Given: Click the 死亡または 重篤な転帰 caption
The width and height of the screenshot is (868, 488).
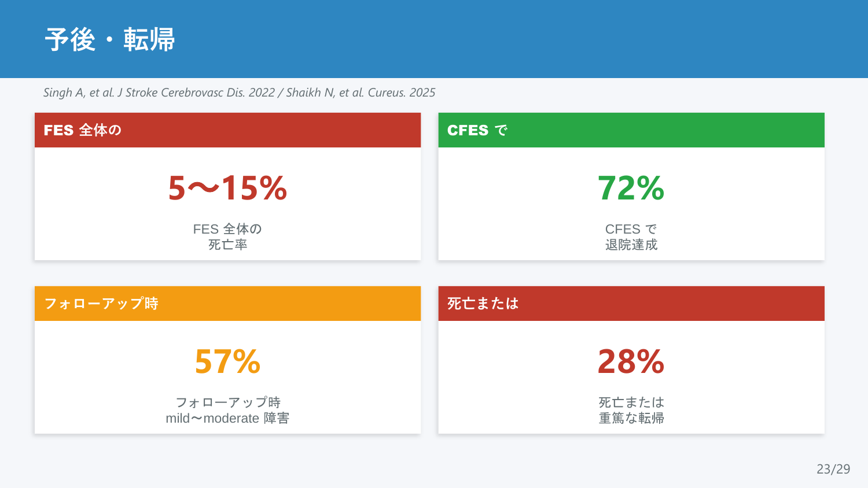Looking at the screenshot, I should [631, 410].
